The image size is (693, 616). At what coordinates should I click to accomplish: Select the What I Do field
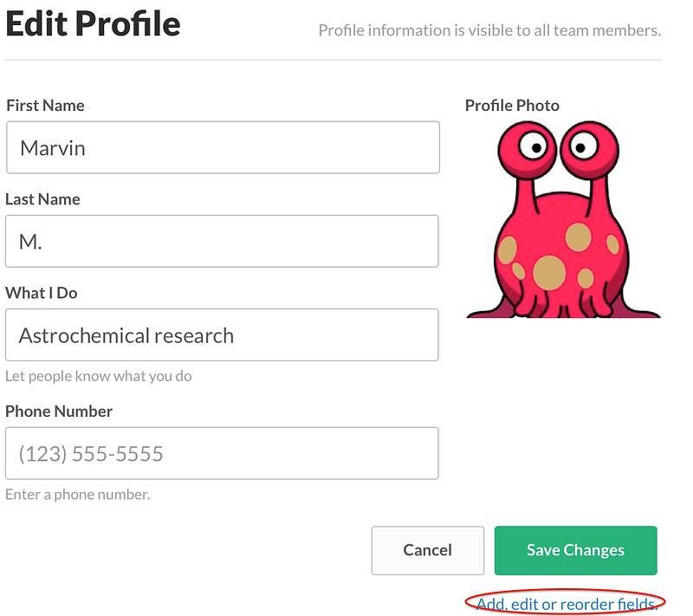pyautogui.click(x=222, y=335)
